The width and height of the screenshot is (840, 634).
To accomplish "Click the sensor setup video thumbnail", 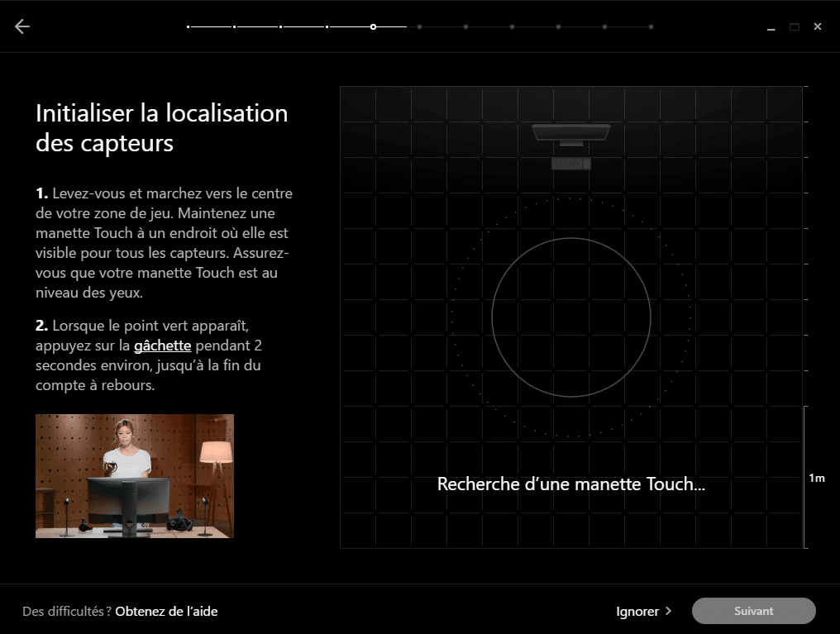I will coord(135,476).
